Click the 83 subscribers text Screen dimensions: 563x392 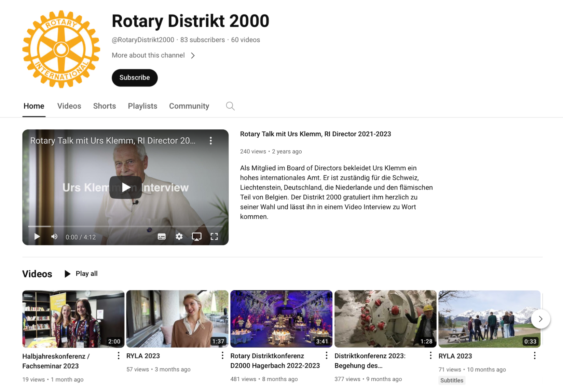[203, 40]
